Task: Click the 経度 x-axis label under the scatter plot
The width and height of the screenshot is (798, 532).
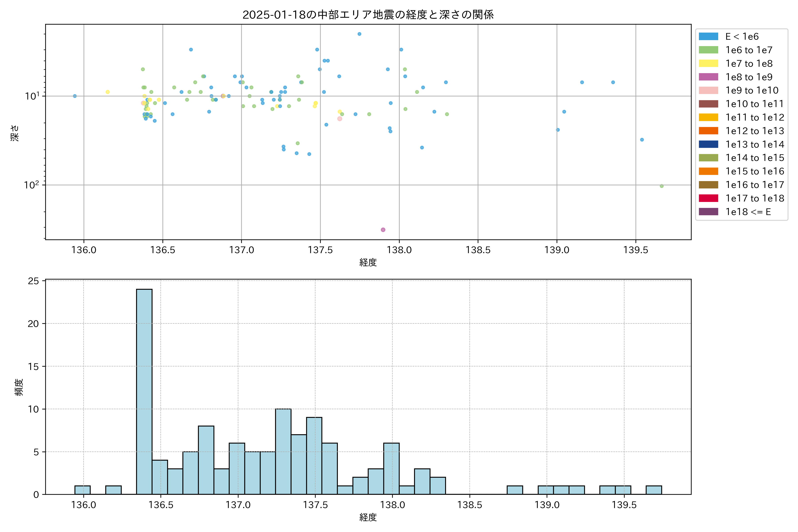Action: coord(368,262)
